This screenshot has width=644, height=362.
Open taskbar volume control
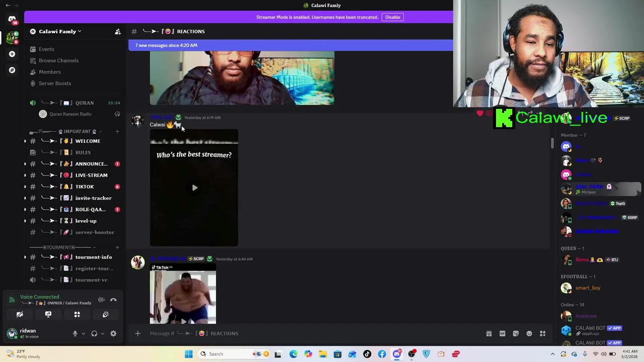[x=604, y=354]
